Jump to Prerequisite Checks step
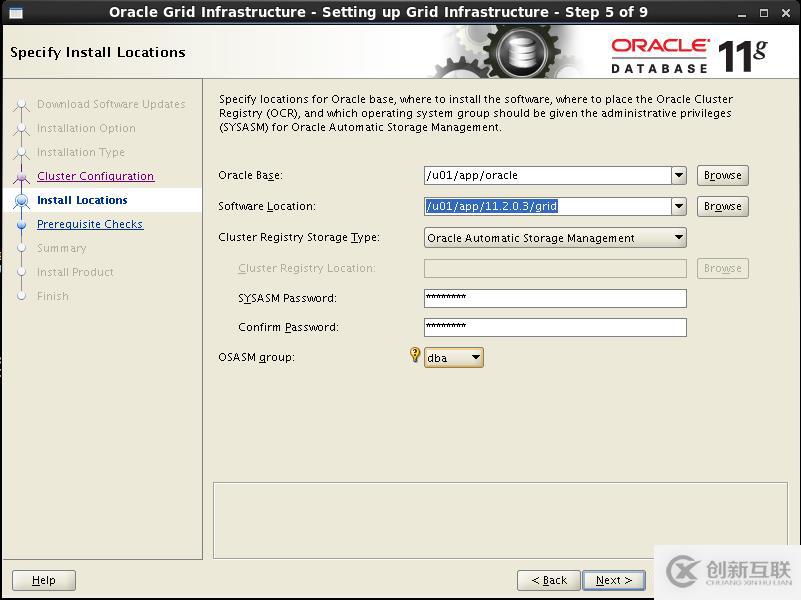Image resolution: width=801 pixels, height=600 pixels. (90, 224)
